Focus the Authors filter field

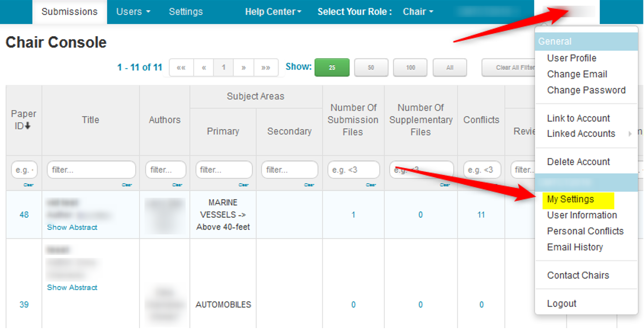(166, 170)
